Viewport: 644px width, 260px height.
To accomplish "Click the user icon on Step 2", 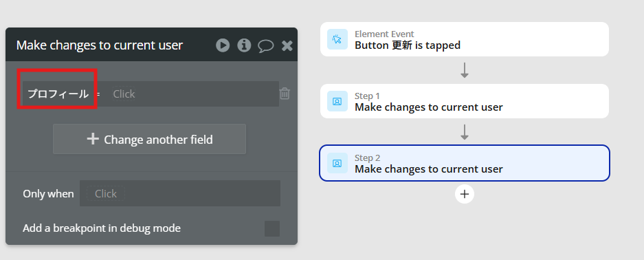I will (x=337, y=163).
